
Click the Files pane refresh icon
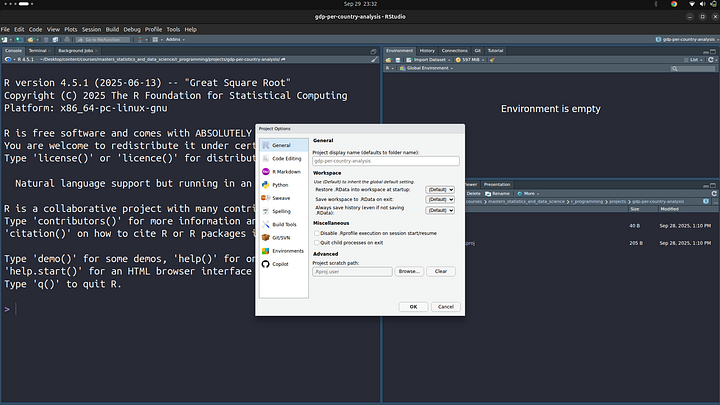(714, 193)
